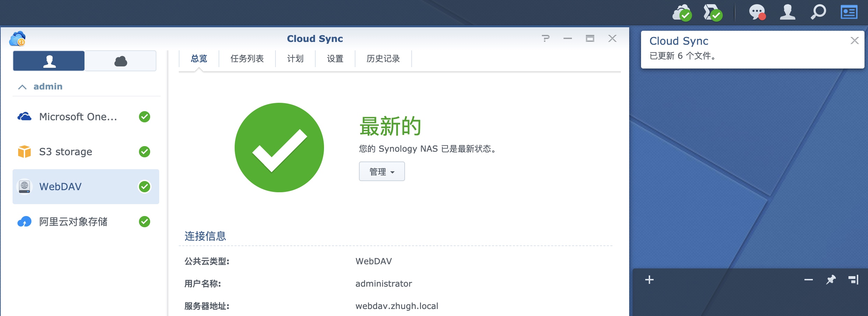Screen dimensions: 868x316
Task: Open the notifications chat bubble icon
Action: (x=757, y=13)
